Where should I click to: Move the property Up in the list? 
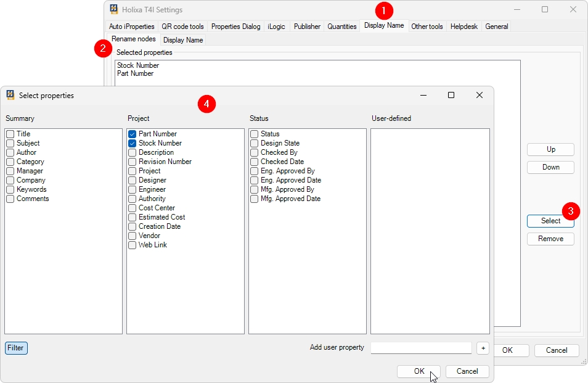pos(550,149)
